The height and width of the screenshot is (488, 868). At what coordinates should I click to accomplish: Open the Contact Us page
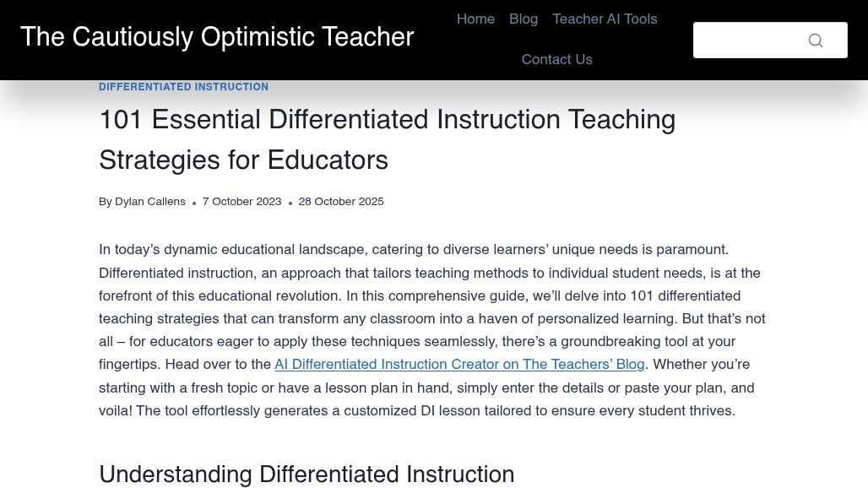click(x=557, y=59)
